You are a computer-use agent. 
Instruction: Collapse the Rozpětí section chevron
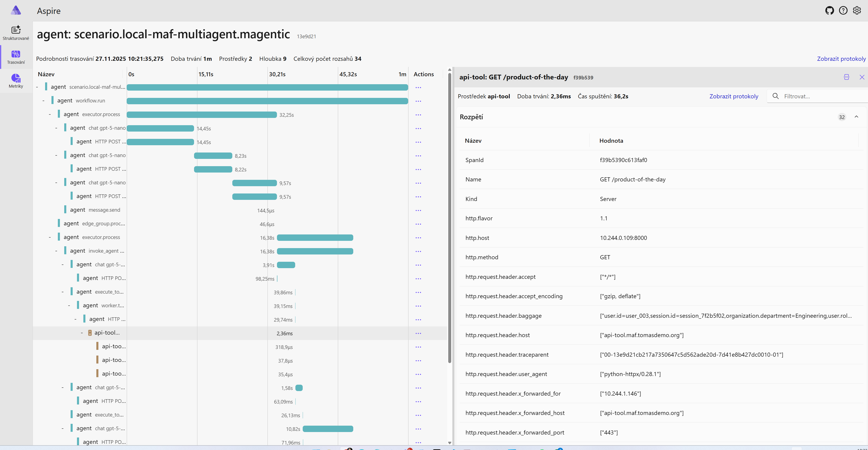(x=856, y=117)
